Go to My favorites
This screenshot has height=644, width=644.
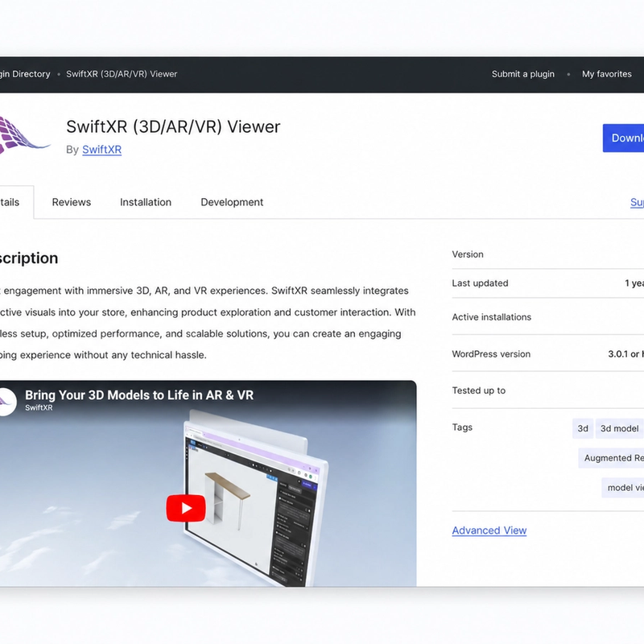coord(607,74)
